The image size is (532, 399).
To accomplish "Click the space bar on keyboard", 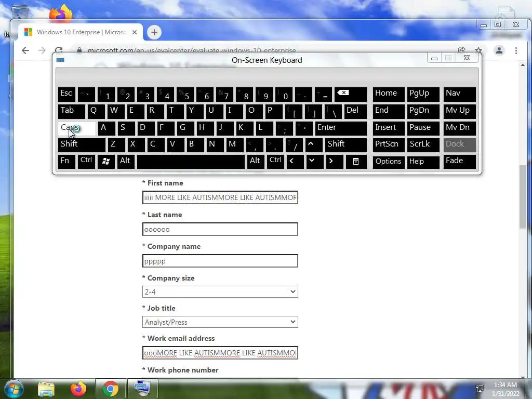I will (191, 162).
